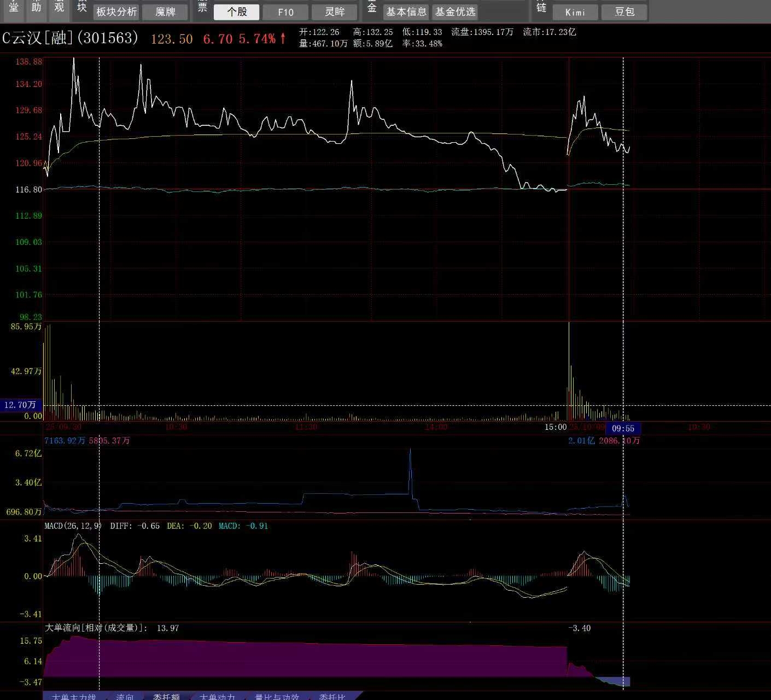Click the float market cap 流市:17.23亿
The image size is (771, 700).
point(550,32)
